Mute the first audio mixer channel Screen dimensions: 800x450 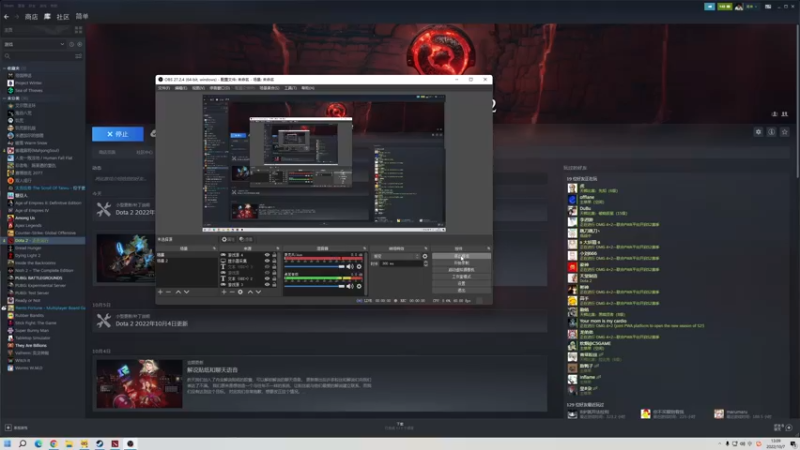tap(349, 266)
